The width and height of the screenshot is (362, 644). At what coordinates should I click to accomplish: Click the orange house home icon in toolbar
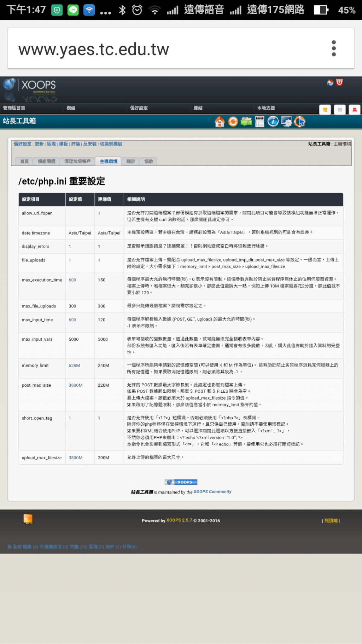click(220, 121)
